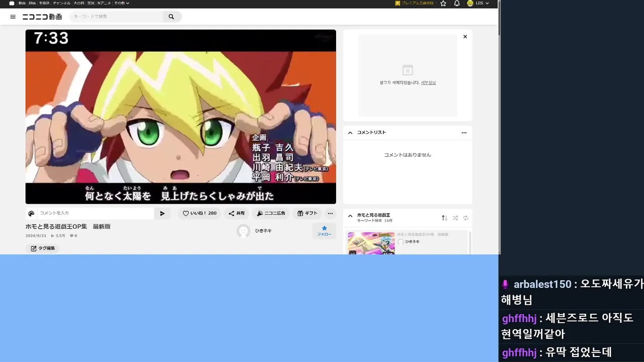Click the ニコニコ動画 logo
644x362 pixels.
tap(42, 17)
